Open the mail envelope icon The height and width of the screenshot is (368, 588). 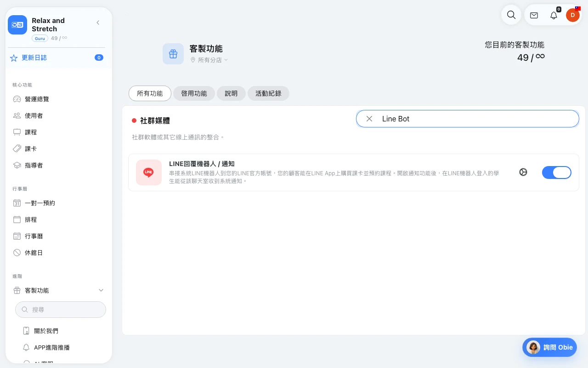(534, 15)
